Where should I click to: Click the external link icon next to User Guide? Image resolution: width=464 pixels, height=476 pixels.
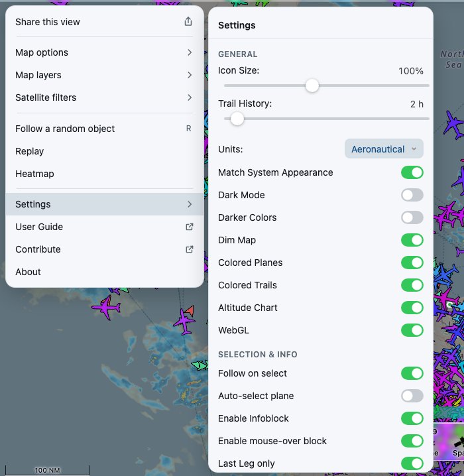click(x=190, y=227)
